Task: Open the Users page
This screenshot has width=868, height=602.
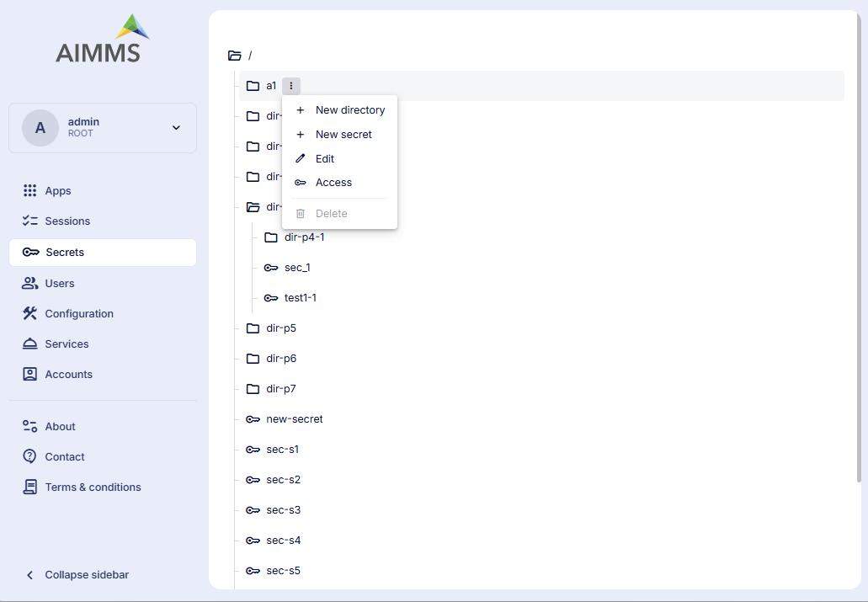Action: coord(60,284)
